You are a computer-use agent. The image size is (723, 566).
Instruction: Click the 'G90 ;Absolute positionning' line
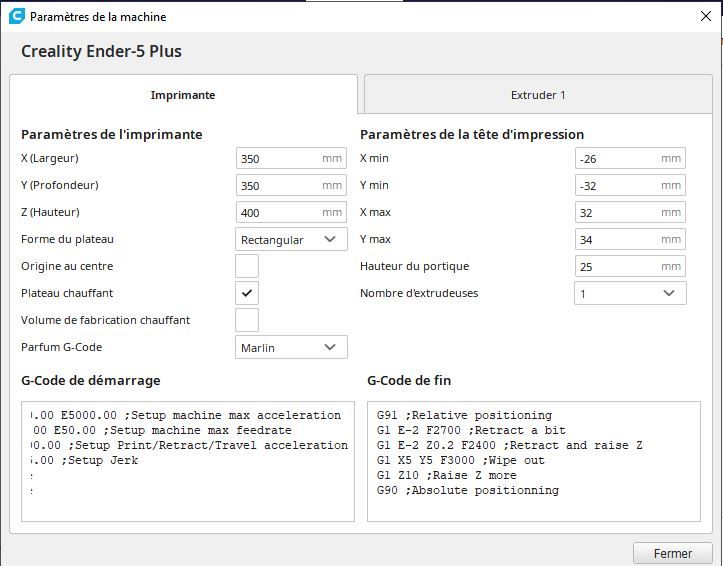(x=468, y=490)
